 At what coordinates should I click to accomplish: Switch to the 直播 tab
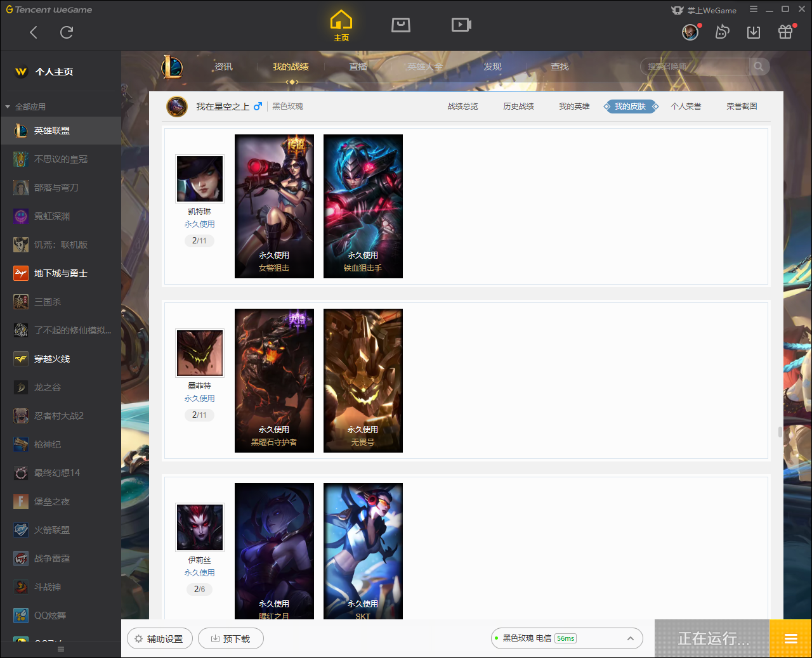coord(358,67)
